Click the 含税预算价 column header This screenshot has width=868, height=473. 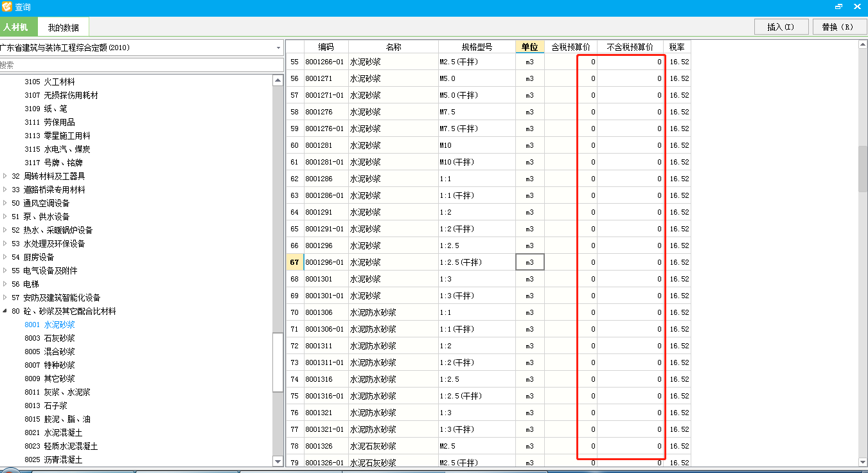tap(571, 47)
